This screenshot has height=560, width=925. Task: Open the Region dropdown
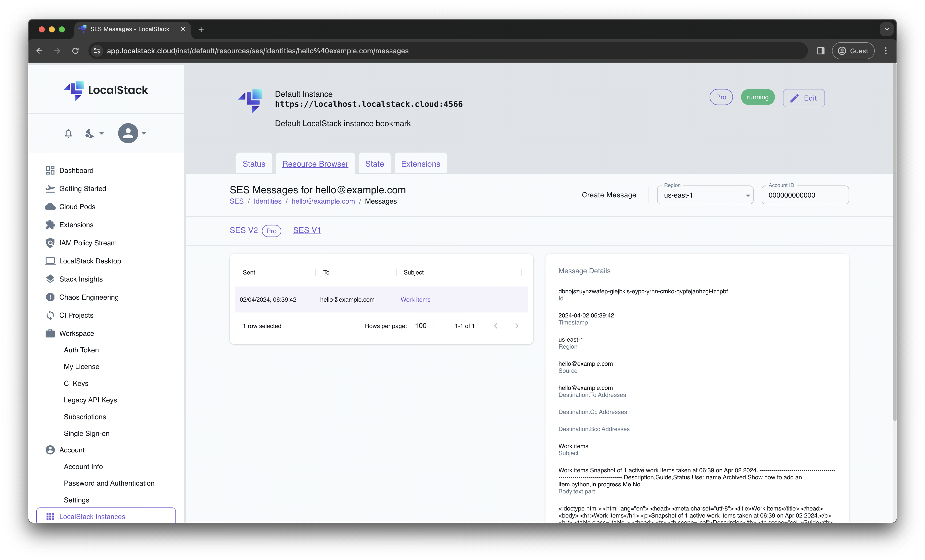tap(705, 195)
